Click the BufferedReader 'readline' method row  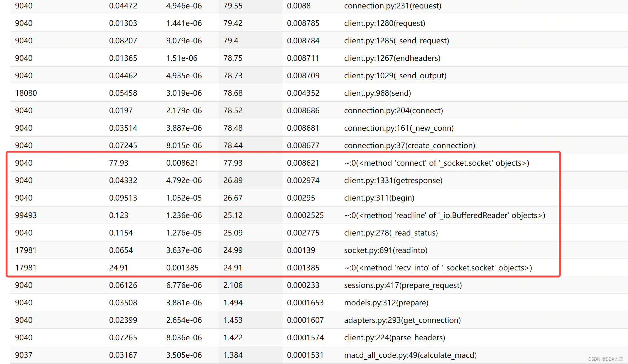[x=444, y=215]
